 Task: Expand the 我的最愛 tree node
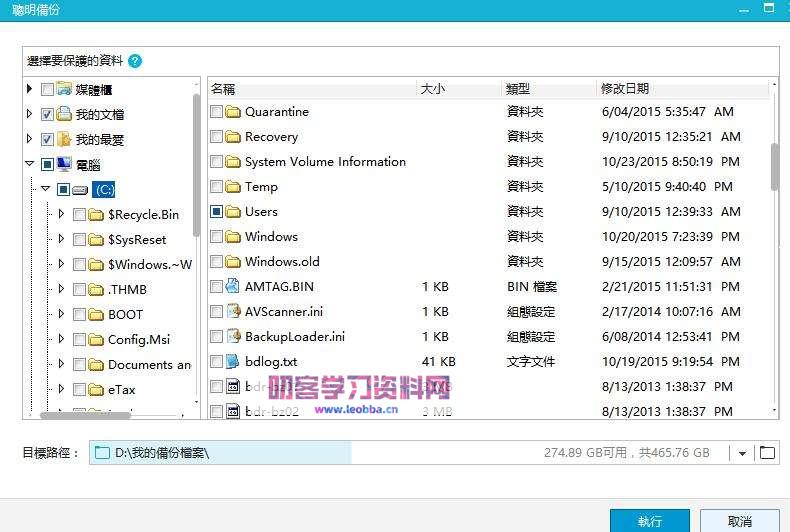(x=29, y=139)
